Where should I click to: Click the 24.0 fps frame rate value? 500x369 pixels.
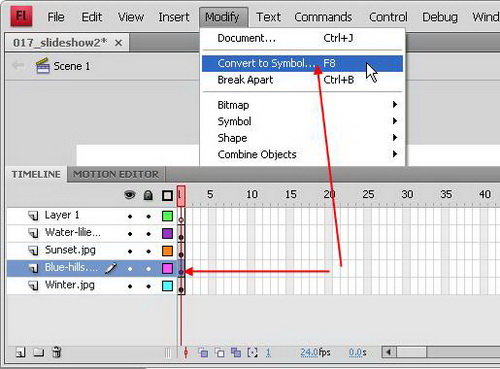tap(309, 352)
